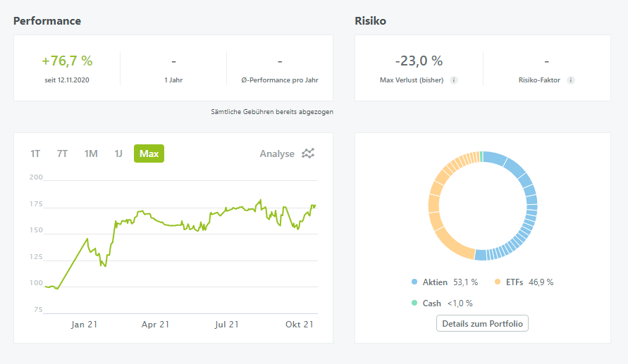Choose the 1J time range
This screenshot has width=628, height=364.
pos(118,153)
